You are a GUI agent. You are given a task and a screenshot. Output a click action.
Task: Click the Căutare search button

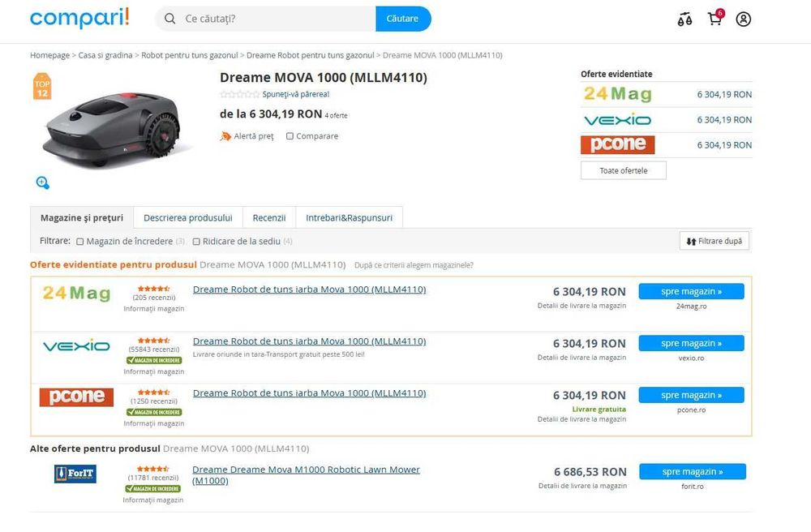click(x=403, y=19)
